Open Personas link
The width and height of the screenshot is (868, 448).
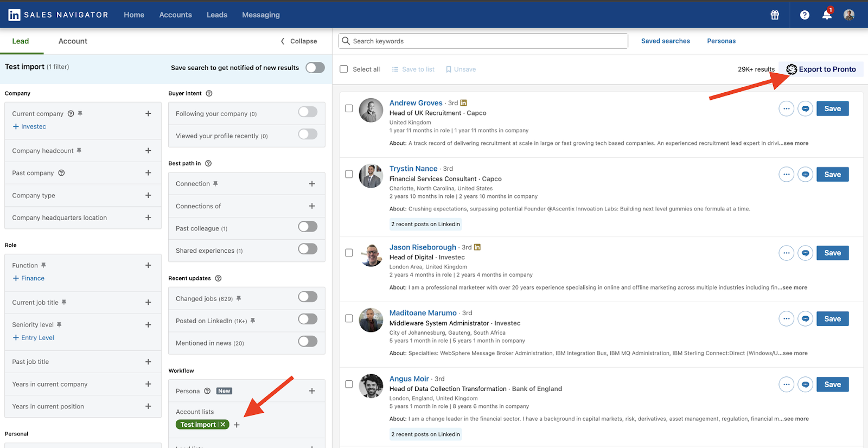pos(721,41)
